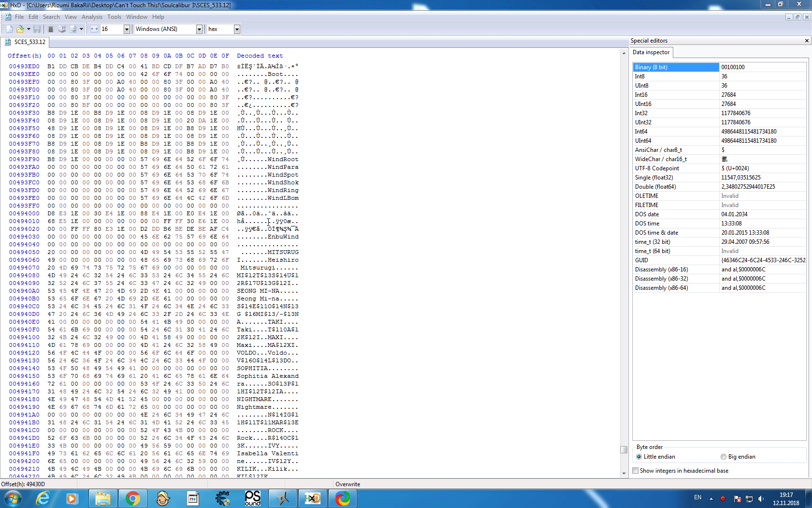Open the Analysis menu
Viewport: 812px width, 508px height.
[x=92, y=17]
